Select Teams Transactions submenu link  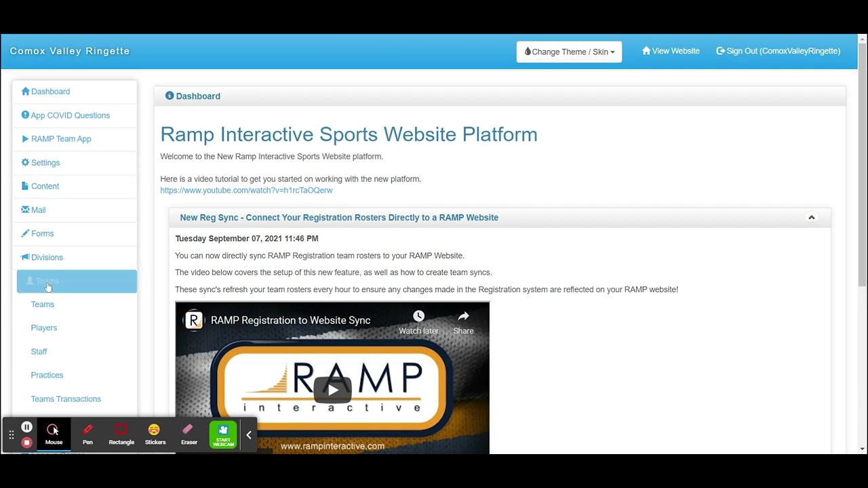pos(66,399)
